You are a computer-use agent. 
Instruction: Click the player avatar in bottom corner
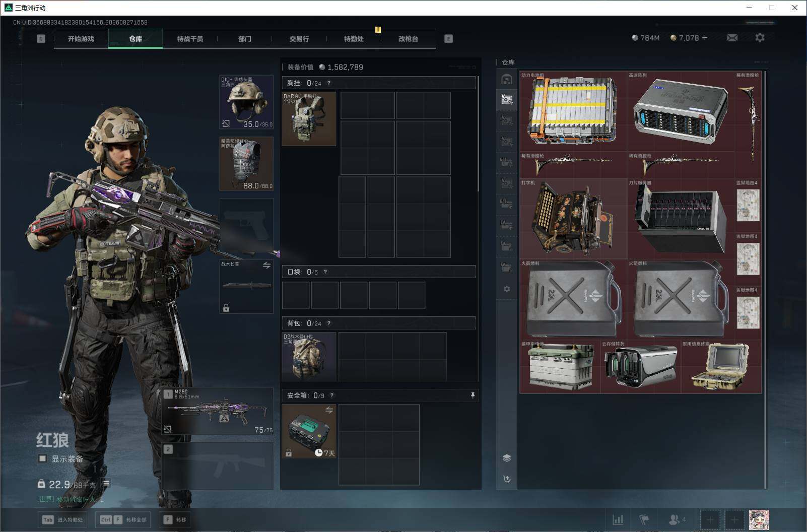point(759,519)
